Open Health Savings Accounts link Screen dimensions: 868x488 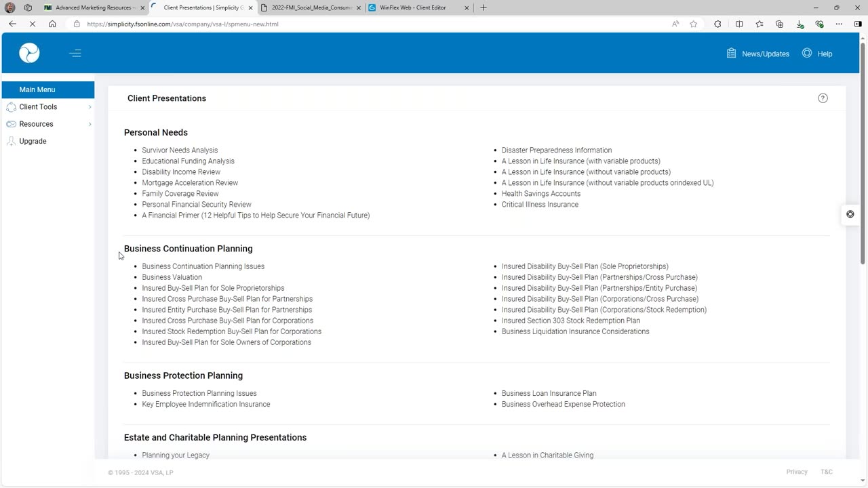pyautogui.click(x=541, y=194)
